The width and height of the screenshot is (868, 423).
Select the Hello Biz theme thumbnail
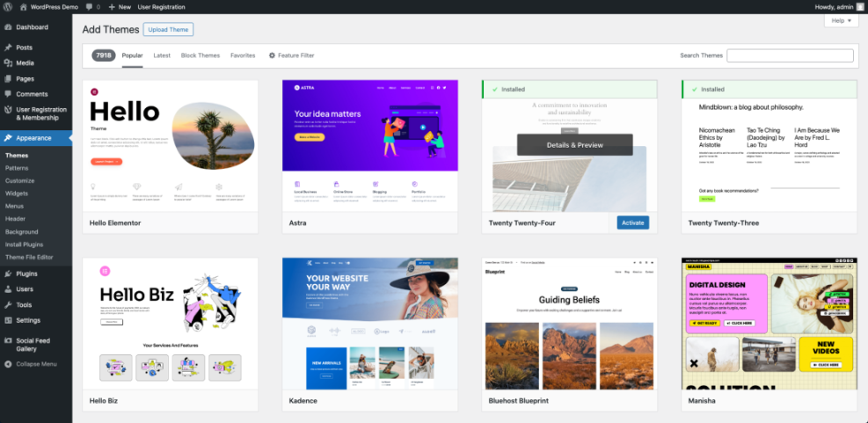(x=171, y=324)
